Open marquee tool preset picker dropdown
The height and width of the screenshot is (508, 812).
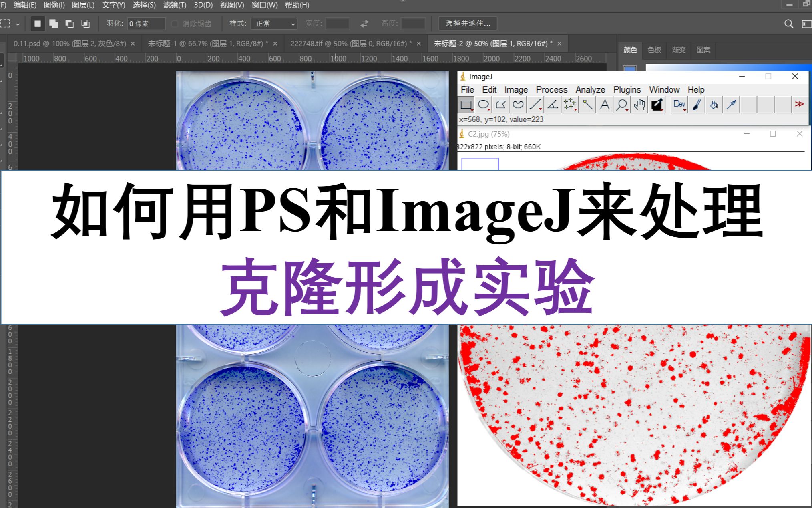18,24
